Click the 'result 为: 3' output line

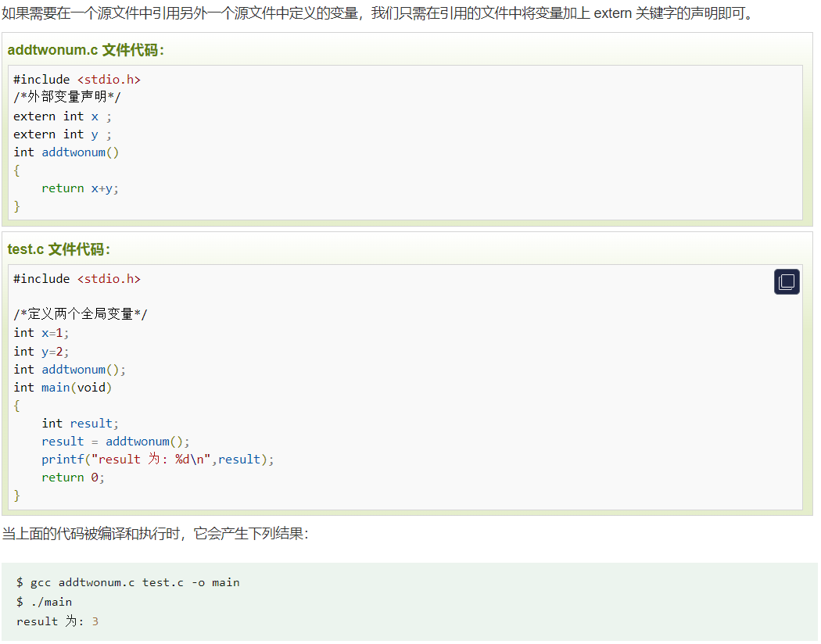(x=58, y=622)
